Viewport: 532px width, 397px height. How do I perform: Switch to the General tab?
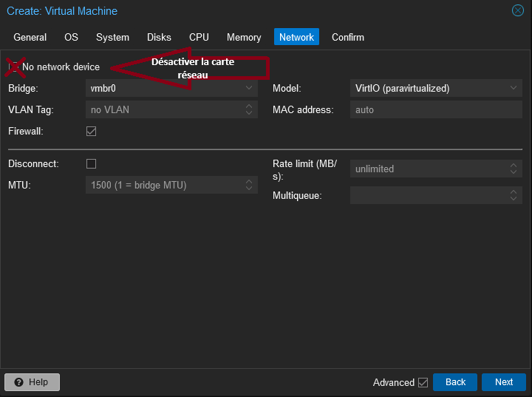click(x=30, y=37)
